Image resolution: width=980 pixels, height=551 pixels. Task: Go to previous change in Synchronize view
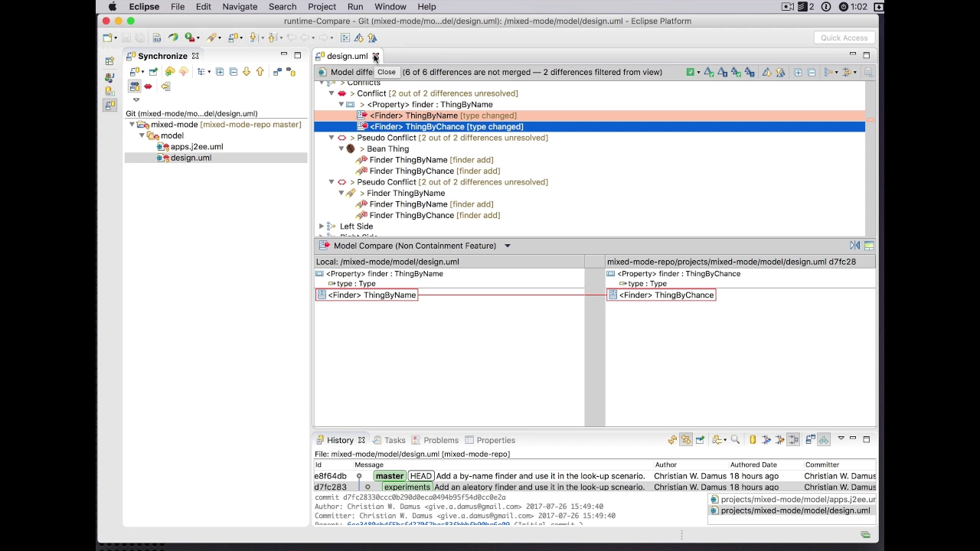pos(260,71)
